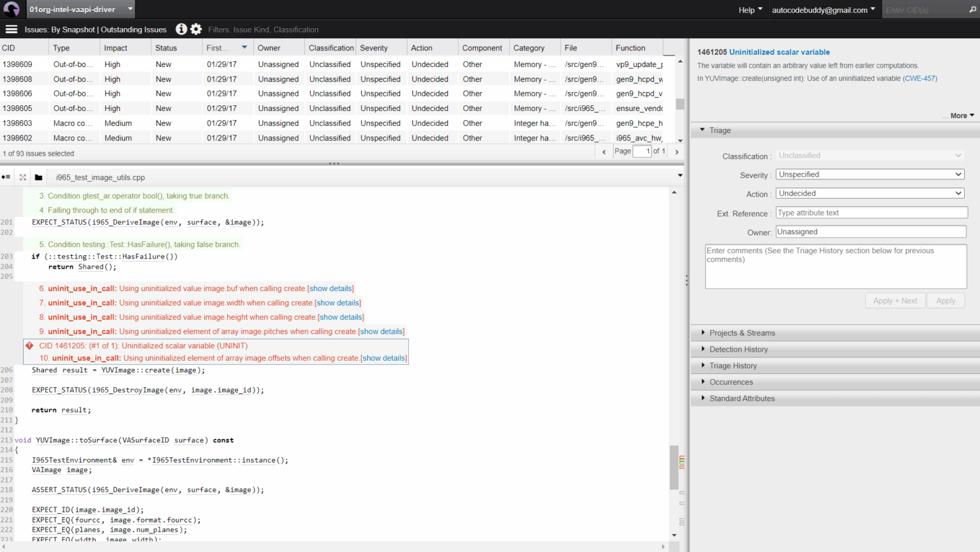Click the search magnifier in the CID field

tap(972, 10)
